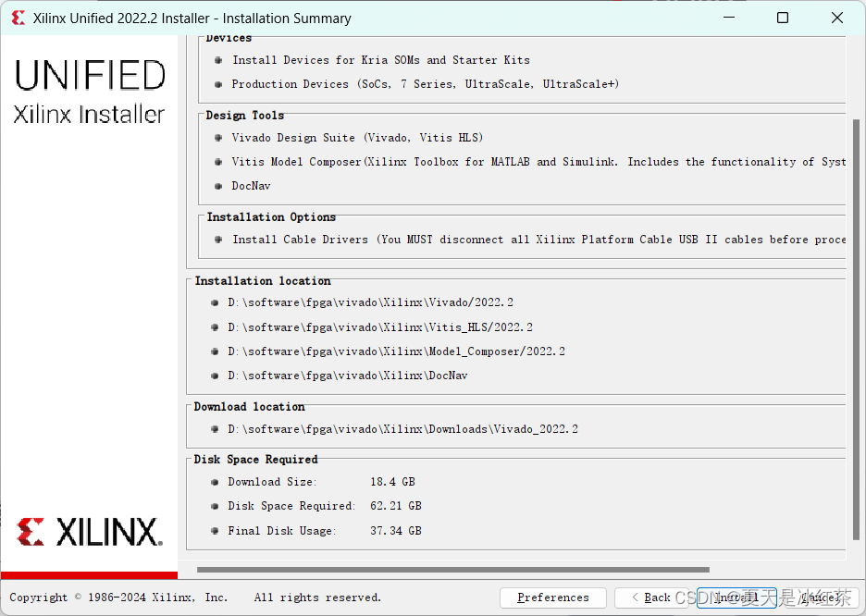
Task: Select the Xilinx\DocNav install path
Action: point(347,376)
